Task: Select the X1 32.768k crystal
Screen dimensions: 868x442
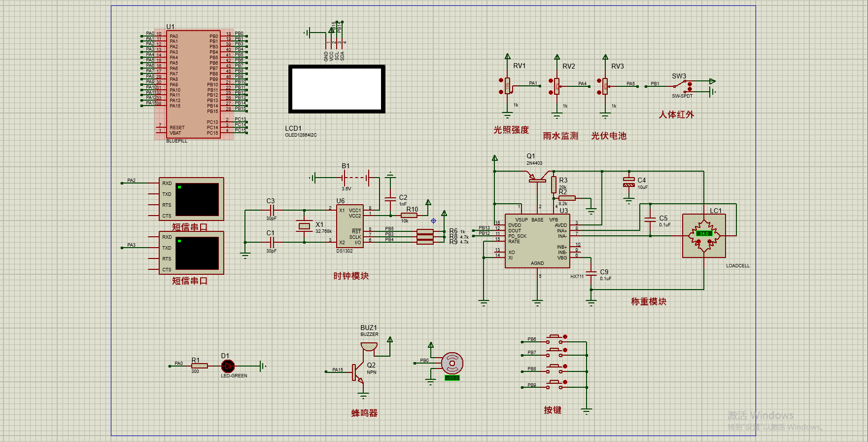Action: point(305,226)
